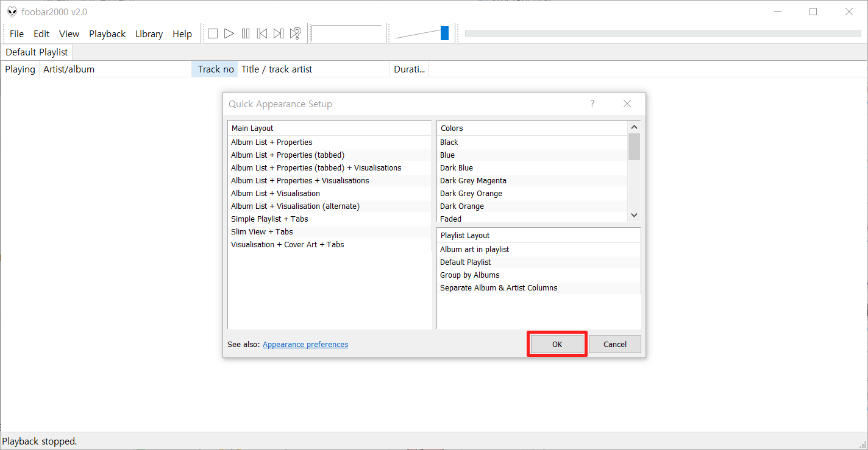Select Album art in playlist layout

[539, 250]
